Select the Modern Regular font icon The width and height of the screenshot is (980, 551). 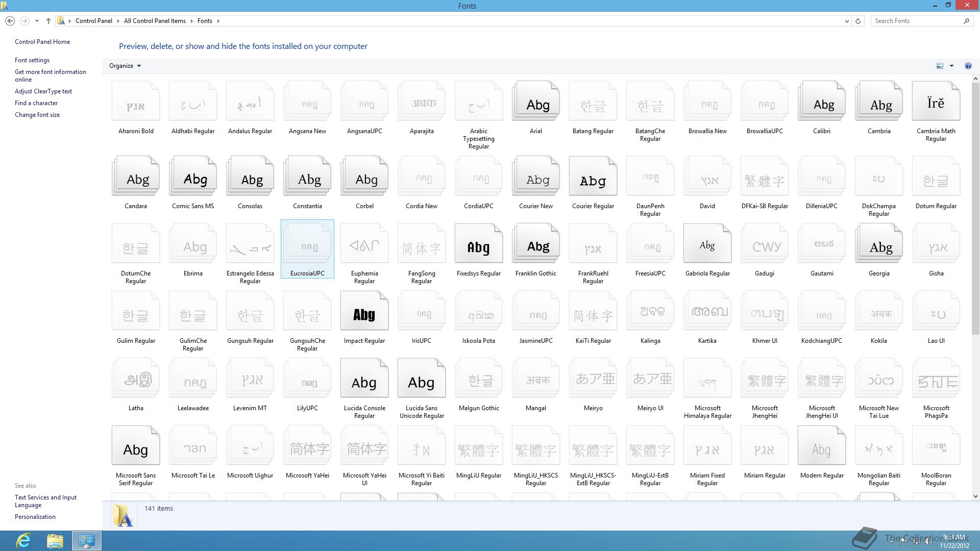coord(822,446)
